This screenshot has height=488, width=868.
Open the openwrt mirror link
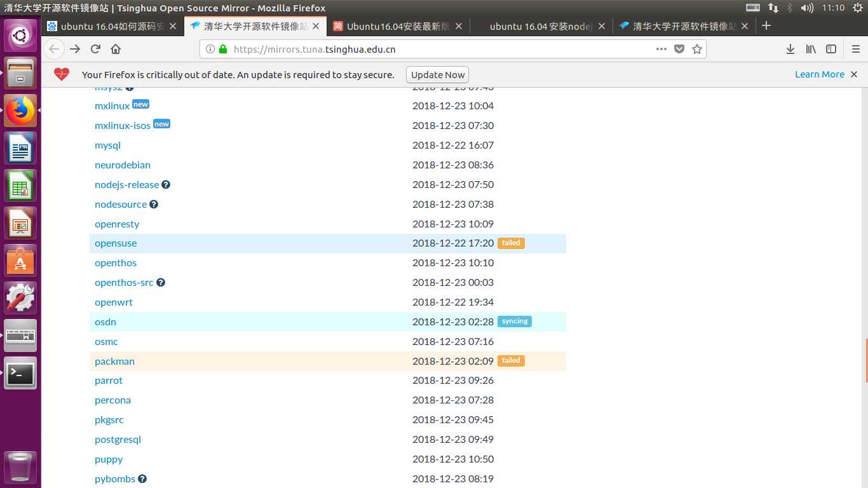pos(114,302)
